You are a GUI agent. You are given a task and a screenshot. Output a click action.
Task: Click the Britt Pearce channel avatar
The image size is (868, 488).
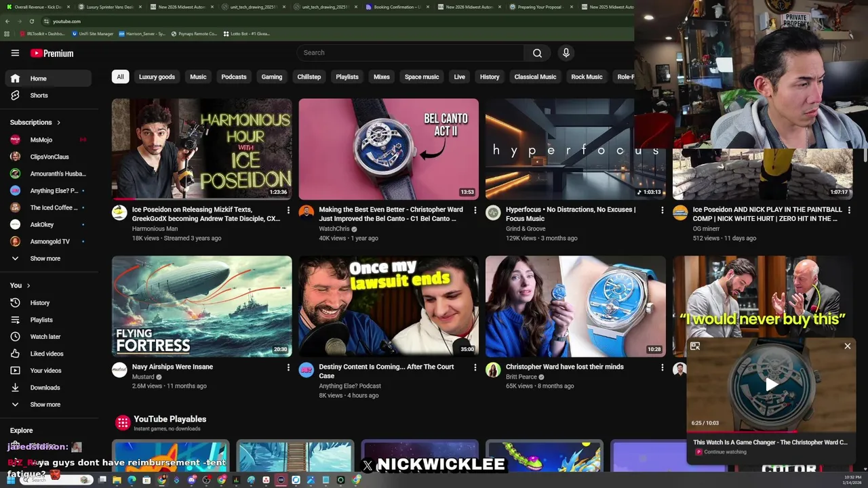[493, 370]
